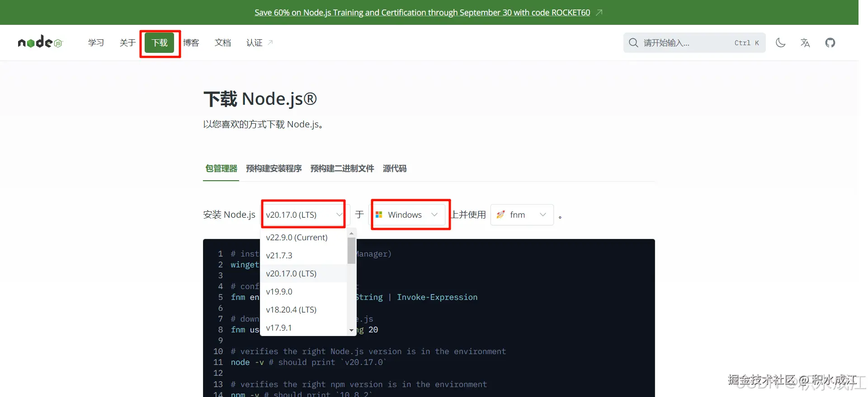Open the 学习 menu item
Viewport: 868px width, 397px height.
(x=96, y=42)
